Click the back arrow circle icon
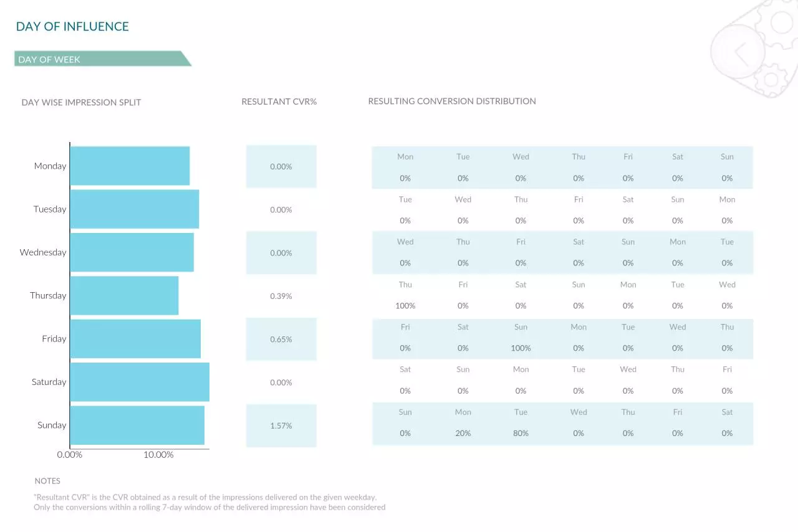798x532 pixels. (x=741, y=52)
